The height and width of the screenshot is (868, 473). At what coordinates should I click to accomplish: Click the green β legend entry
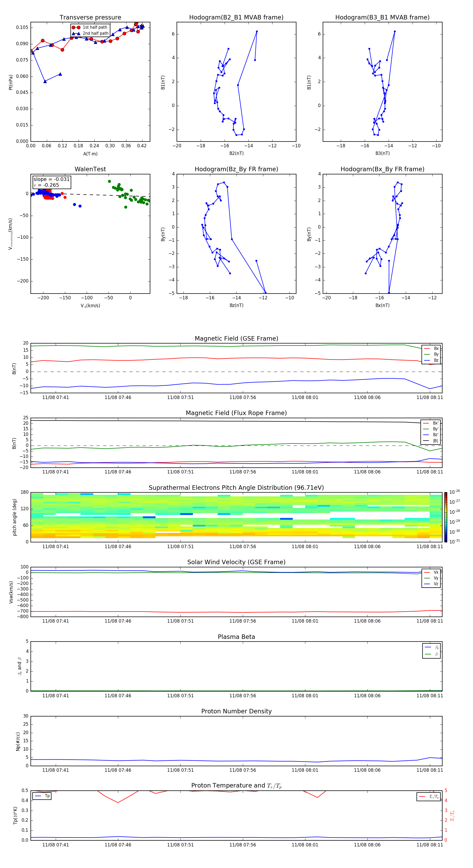[431, 654]
